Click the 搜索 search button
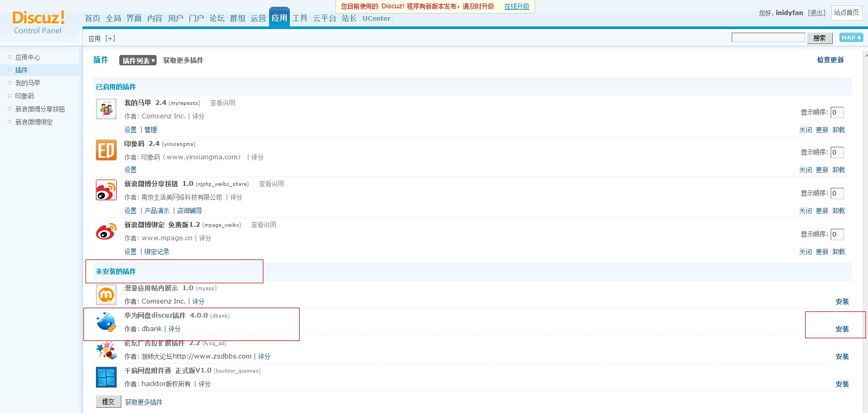868x413 pixels. 820,38
